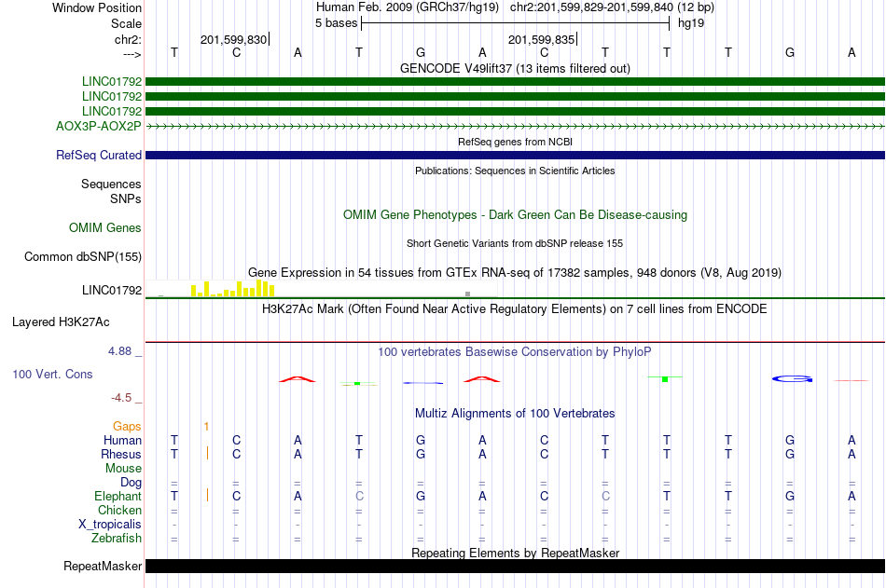Open '100 vertebrates Basewise Conservation by PhyloP' title
Viewport: 886px width, 588px height.
tap(515, 352)
